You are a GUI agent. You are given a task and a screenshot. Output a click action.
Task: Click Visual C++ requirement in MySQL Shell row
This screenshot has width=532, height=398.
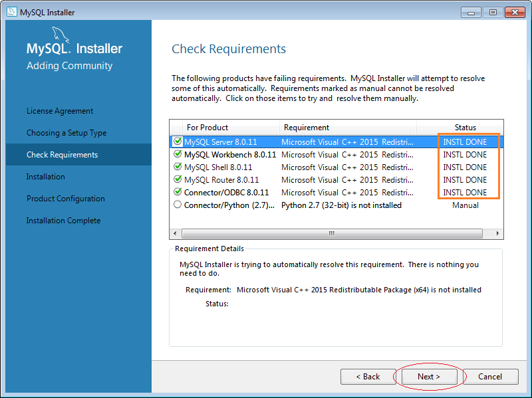347,167
